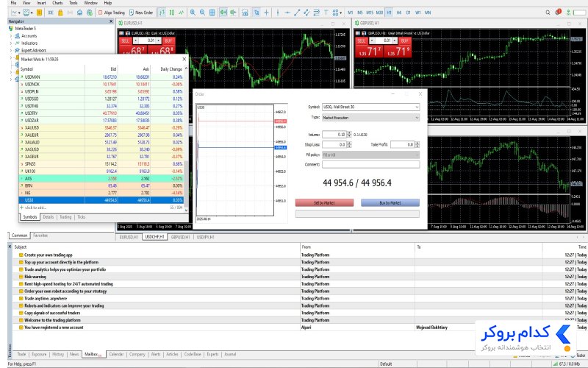Click the Sell by Market button
The width and height of the screenshot is (588, 368).
tap(324, 203)
